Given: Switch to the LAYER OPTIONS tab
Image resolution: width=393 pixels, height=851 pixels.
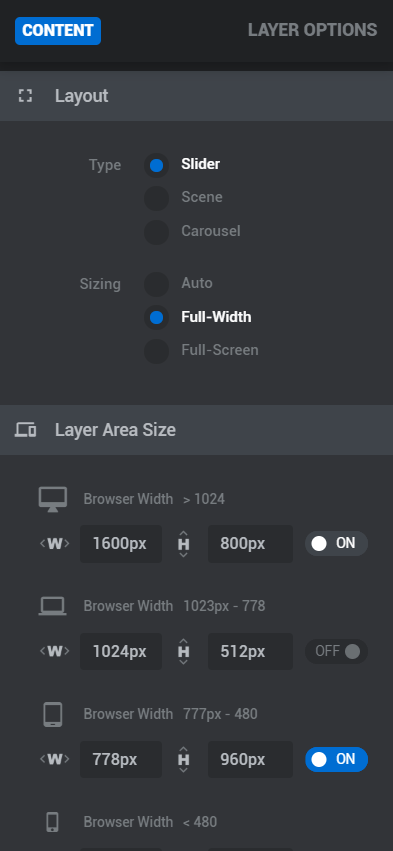Looking at the screenshot, I should [313, 30].
